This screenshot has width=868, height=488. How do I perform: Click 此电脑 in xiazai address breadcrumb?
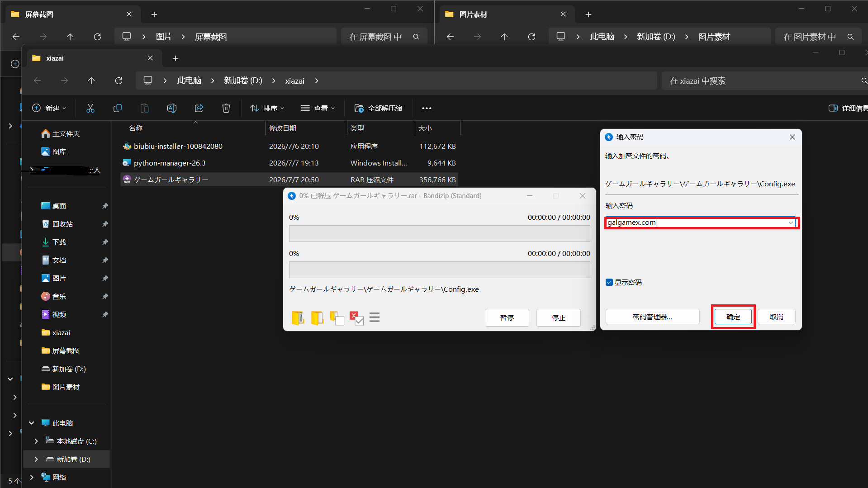(189, 81)
